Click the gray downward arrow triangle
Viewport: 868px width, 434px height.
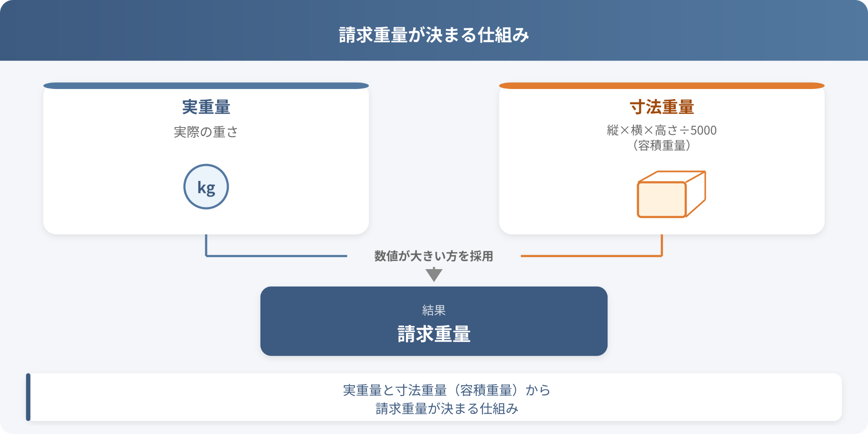tap(434, 275)
